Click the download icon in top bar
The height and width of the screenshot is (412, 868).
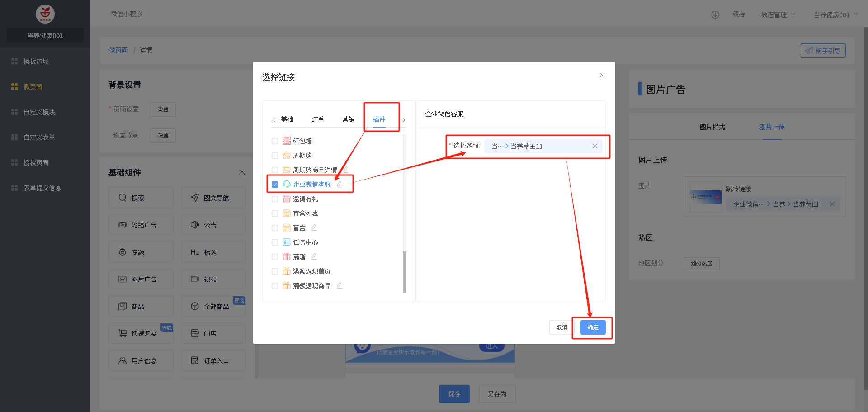(x=715, y=14)
